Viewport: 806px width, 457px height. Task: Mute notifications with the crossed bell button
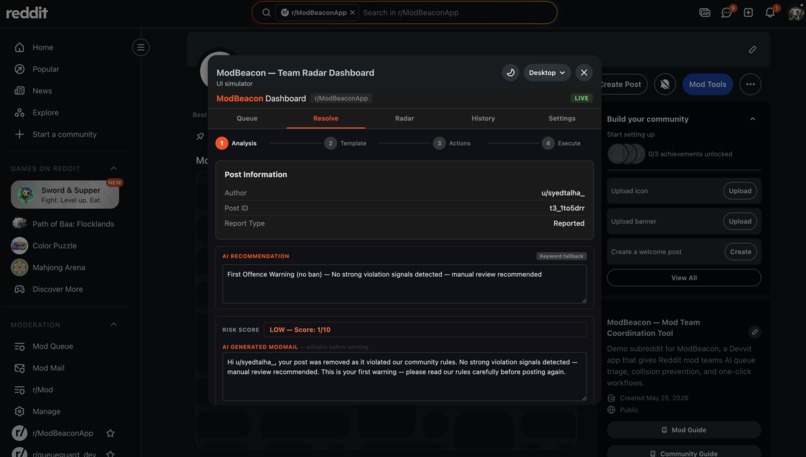pos(665,84)
